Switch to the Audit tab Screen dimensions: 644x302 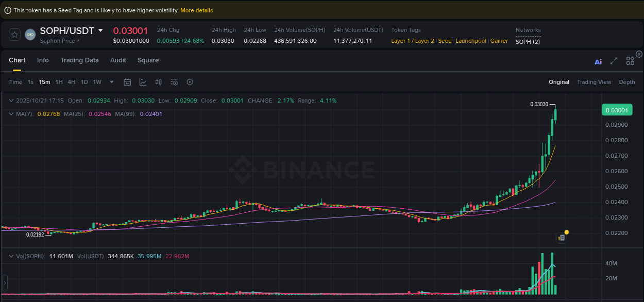118,60
